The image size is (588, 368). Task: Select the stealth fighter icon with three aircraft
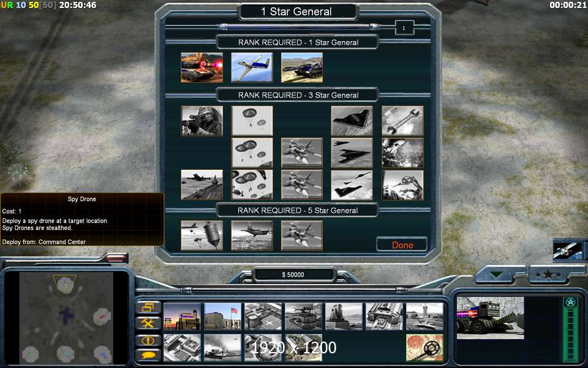click(352, 185)
